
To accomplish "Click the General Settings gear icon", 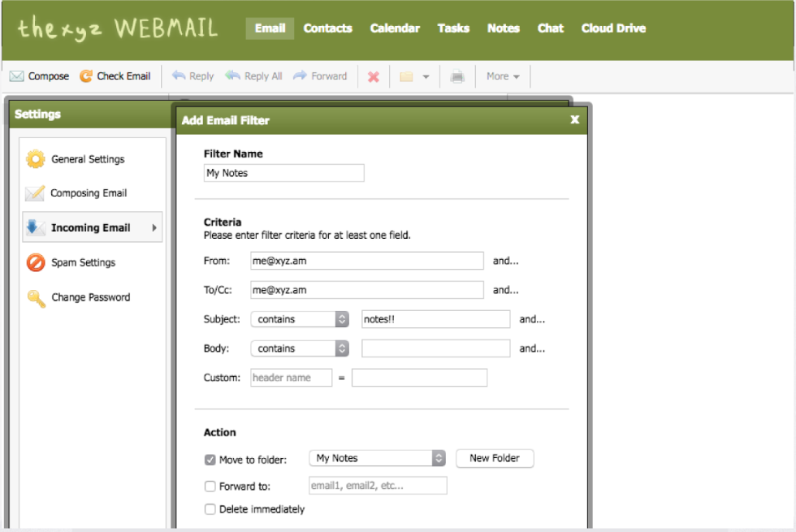I will [x=36, y=159].
